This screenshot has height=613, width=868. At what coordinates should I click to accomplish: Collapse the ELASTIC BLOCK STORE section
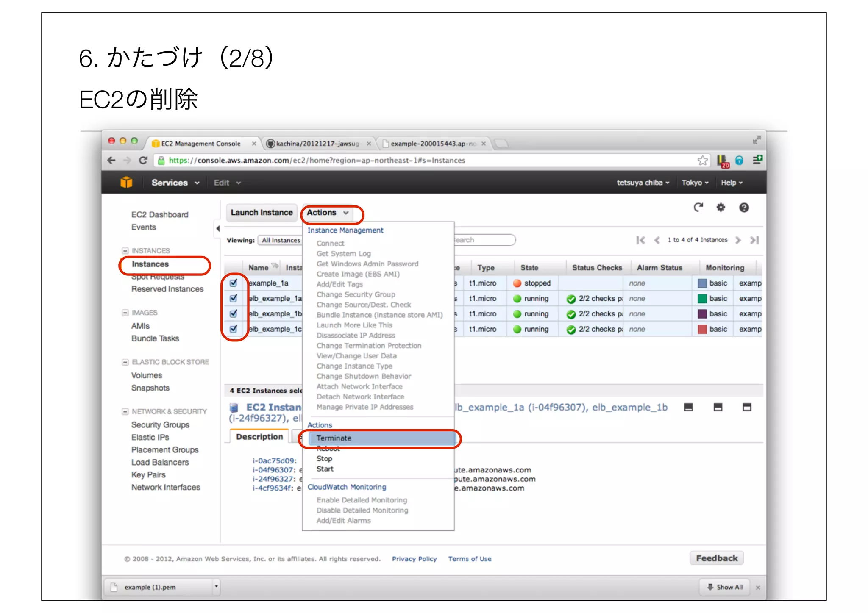(x=125, y=362)
